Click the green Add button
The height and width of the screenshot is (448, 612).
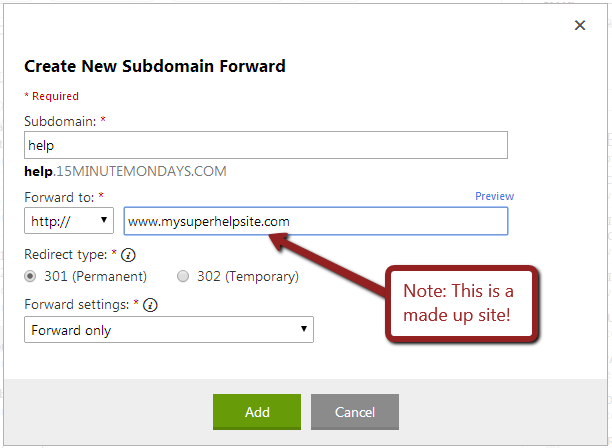click(257, 412)
